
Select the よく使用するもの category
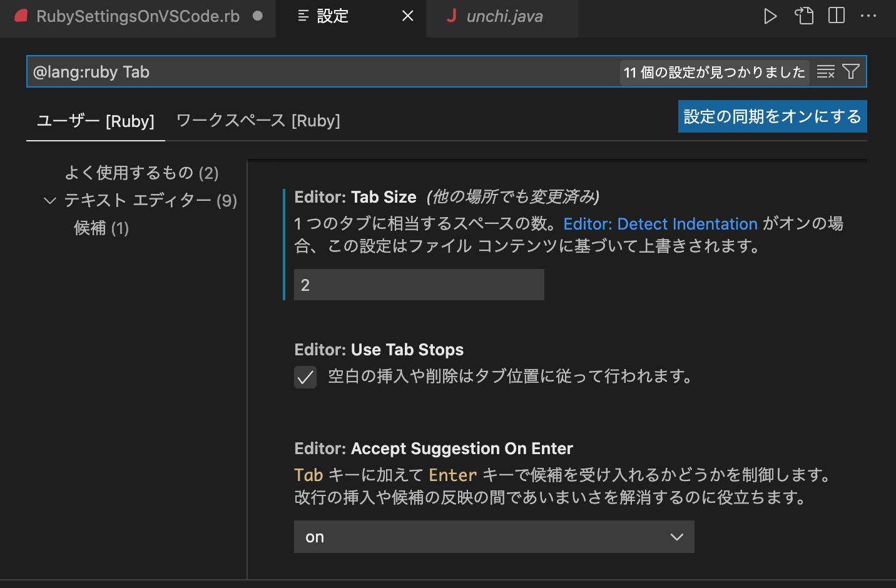pyautogui.click(x=141, y=173)
